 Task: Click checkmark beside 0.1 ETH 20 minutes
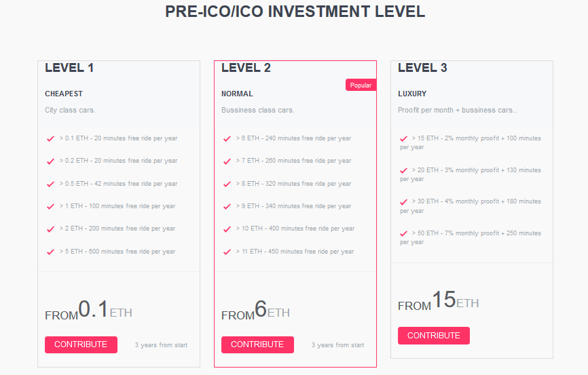[x=50, y=139]
